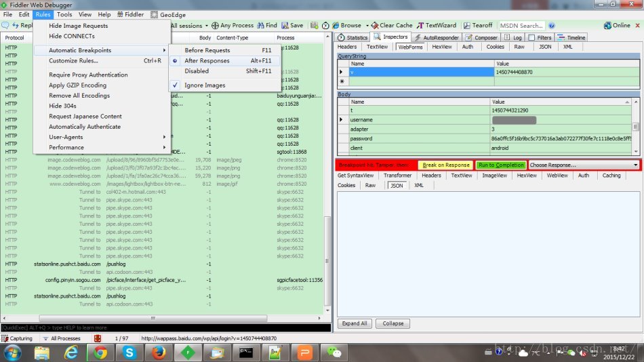Click the red breakpoint indicator in status bar
This screenshot has width=644, height=362.
[x=98, y=338]
